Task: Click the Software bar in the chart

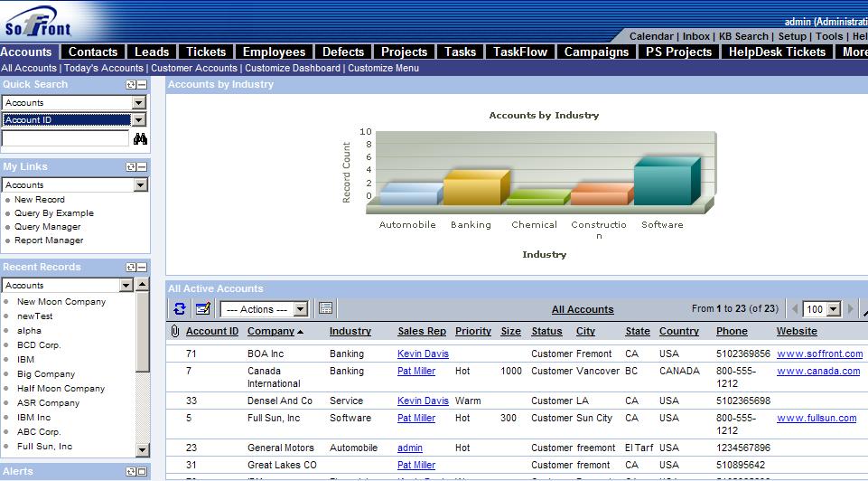Action: coord(667,183)
